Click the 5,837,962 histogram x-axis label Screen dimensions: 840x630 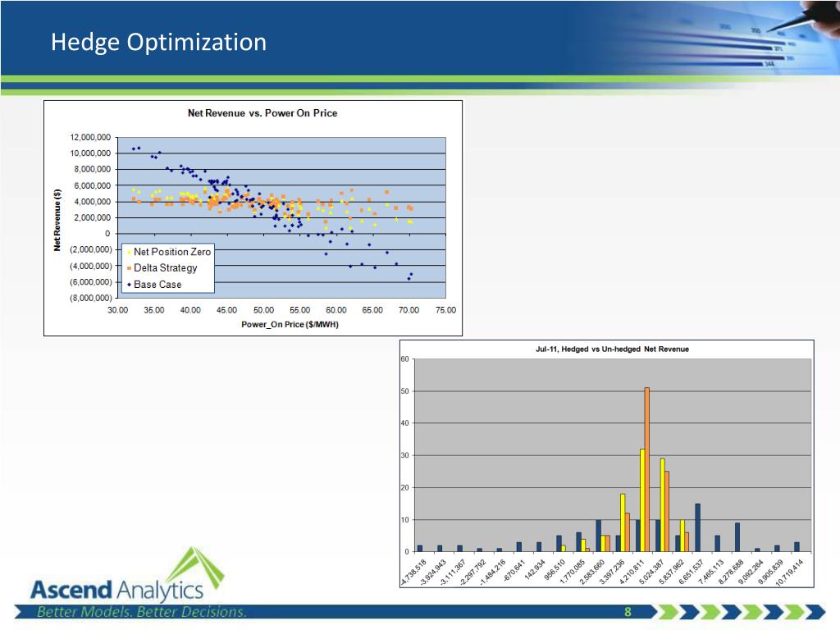[x=672, y=572]
